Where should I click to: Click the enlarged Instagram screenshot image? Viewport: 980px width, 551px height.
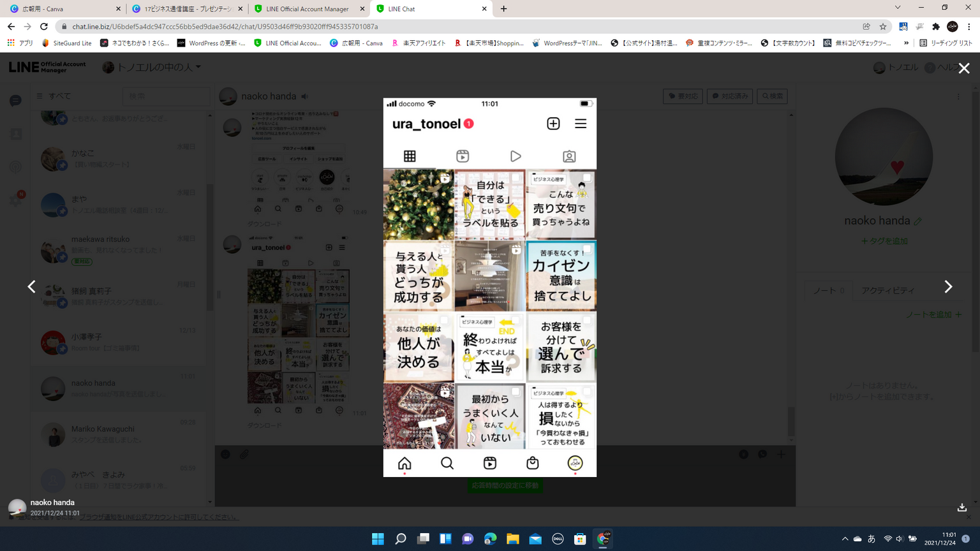(x=489, y=287)
